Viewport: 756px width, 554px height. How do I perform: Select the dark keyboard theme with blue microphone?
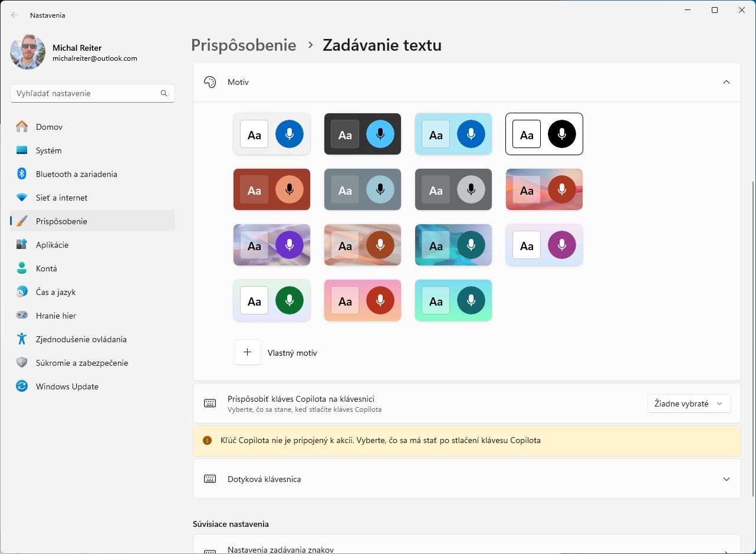(362, 134)
